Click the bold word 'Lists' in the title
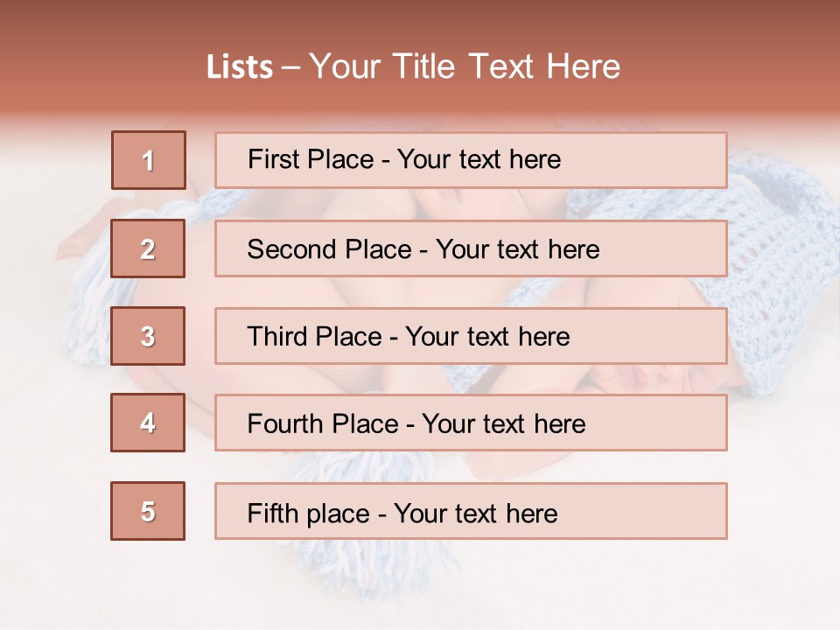840x630 pixels. click(240, 67)
